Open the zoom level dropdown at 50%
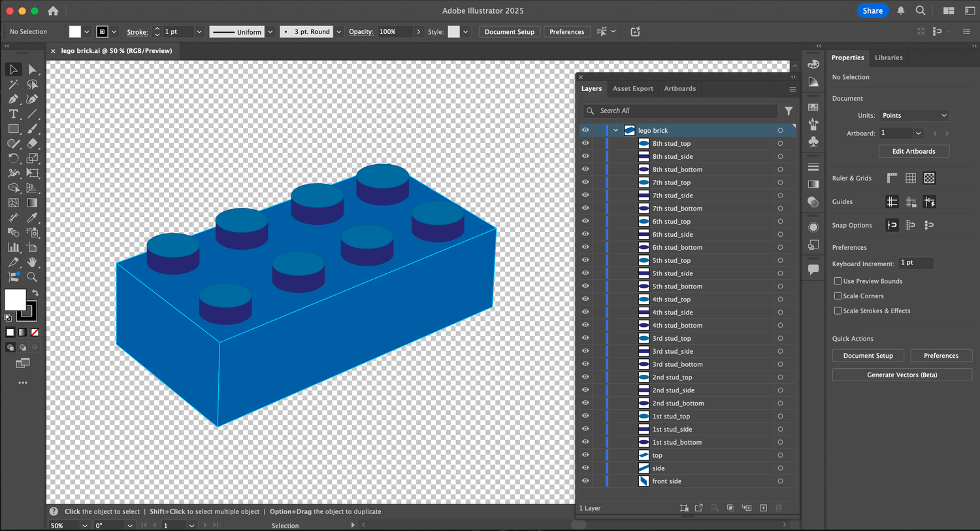Image resolution: width=980 pixels, height=531 pixels. (x=84, y=525)
